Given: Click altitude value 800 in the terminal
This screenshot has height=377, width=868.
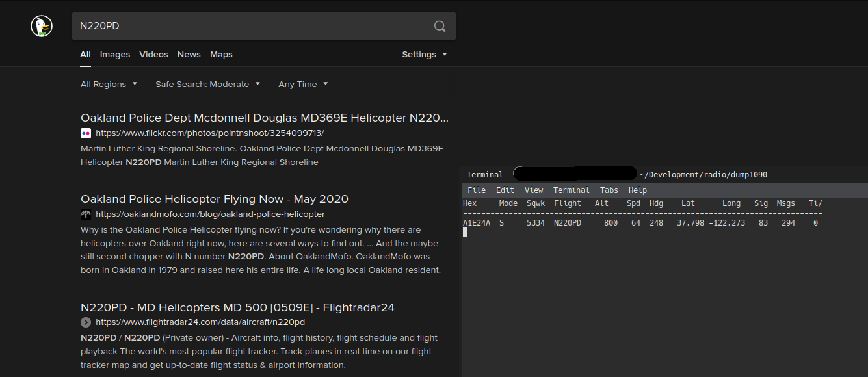Looking at the screenshot, I should (x=611, y=223).
